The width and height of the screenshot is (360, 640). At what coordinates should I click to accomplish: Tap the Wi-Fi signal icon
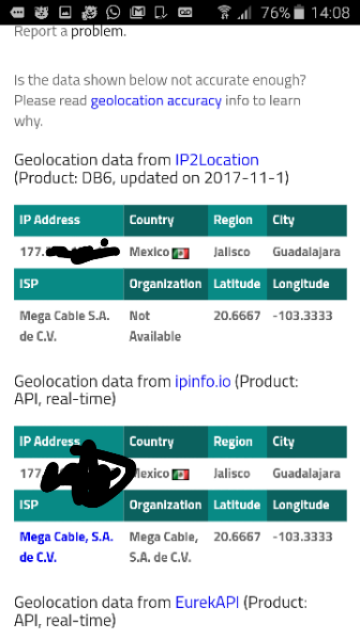pyautogui.click(x=224, y=12)
